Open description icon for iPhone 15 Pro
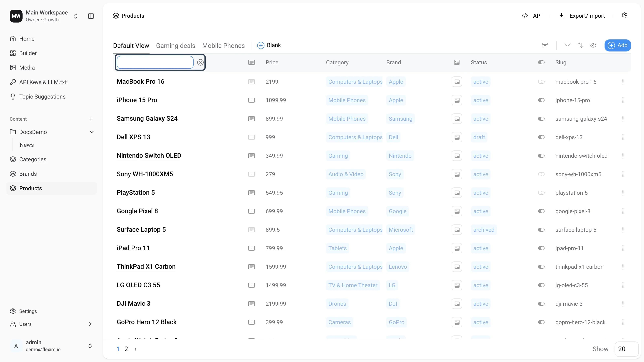Screen dimensions: 644x362 tap(252, 100)
